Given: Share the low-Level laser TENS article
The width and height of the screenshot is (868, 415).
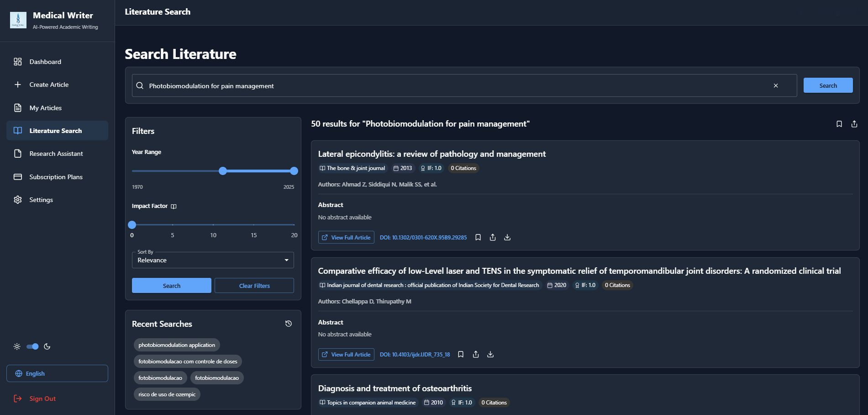Looking at the screenshot, I should pyautogui.click(x=476, y=354).
